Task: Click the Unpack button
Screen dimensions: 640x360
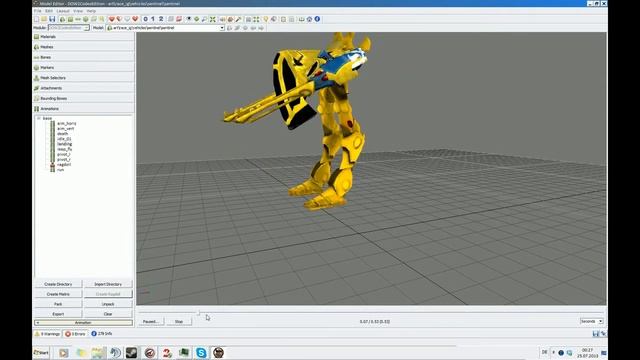Action: (108, 304)
